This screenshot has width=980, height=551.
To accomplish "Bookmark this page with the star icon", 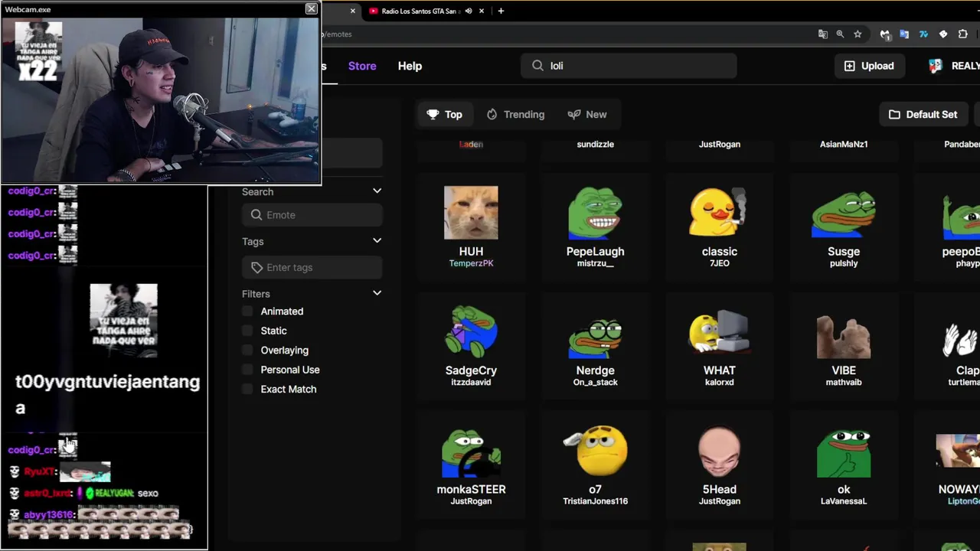I will (857, 34).
